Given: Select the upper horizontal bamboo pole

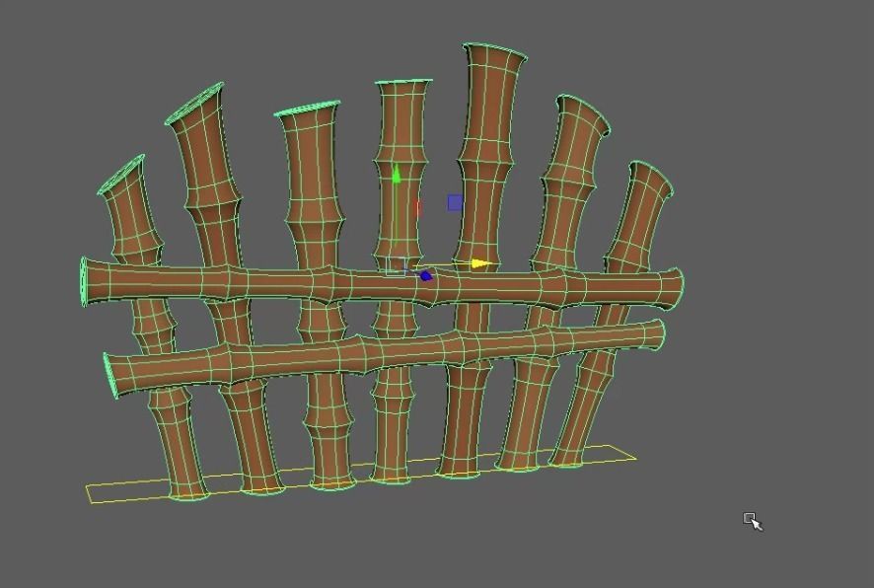Looking at the screenshot, I should click(x=382, y=285).
